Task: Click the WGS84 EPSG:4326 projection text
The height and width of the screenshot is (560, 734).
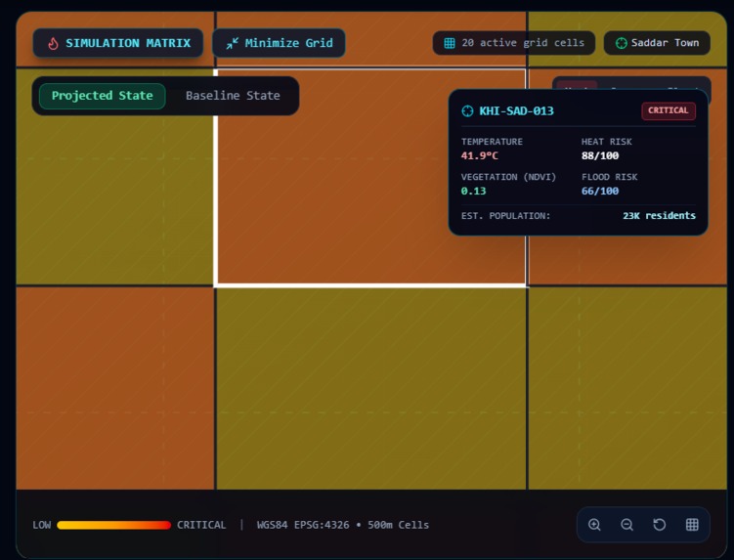Action: [303, 525]
